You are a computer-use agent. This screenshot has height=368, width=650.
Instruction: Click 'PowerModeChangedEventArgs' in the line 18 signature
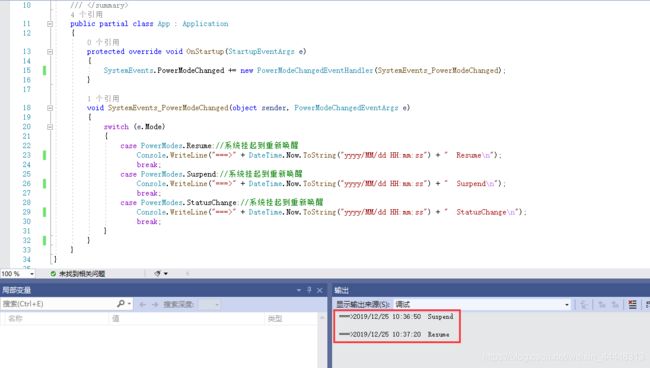click(x=346, y=108)
